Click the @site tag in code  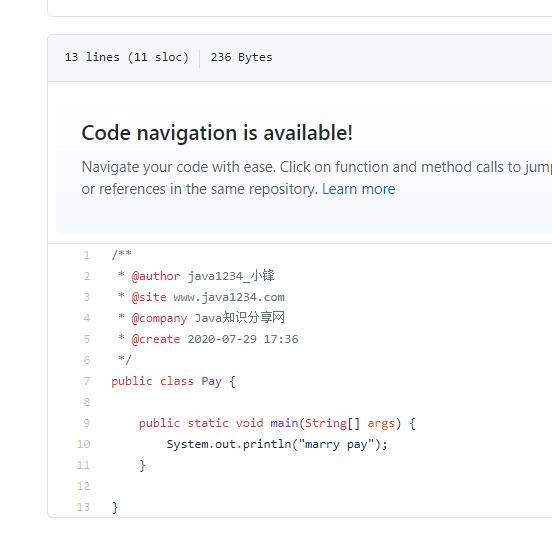pyautogui.click(x=149, y=297)
